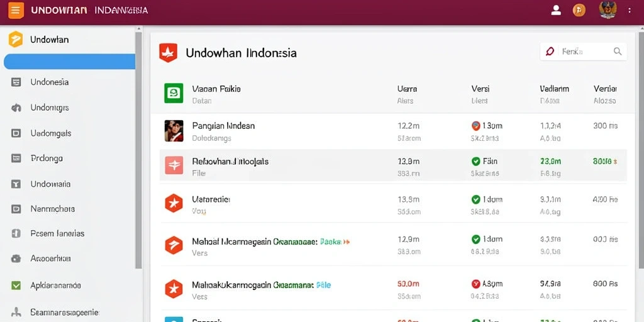Screen dimensions: 644x322
Task: Click the yellow Undowhan hexagon logo
Action: click(x=16, y=40)
